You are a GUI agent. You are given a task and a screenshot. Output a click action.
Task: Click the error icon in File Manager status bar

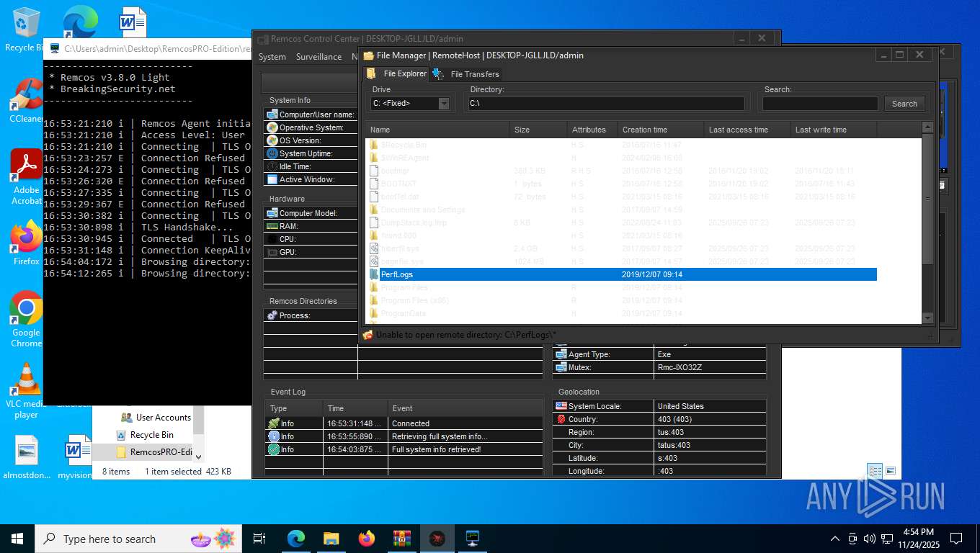(367, 335)
